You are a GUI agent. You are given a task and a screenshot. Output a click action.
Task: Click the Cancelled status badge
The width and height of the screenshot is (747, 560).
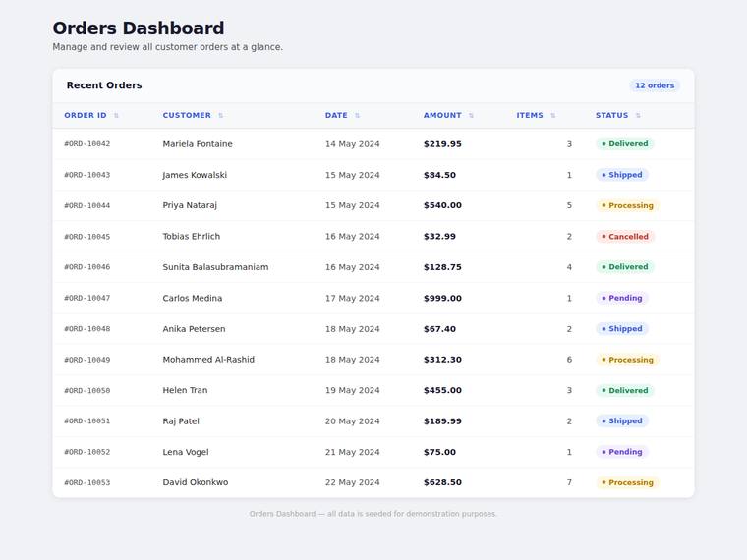625,237
